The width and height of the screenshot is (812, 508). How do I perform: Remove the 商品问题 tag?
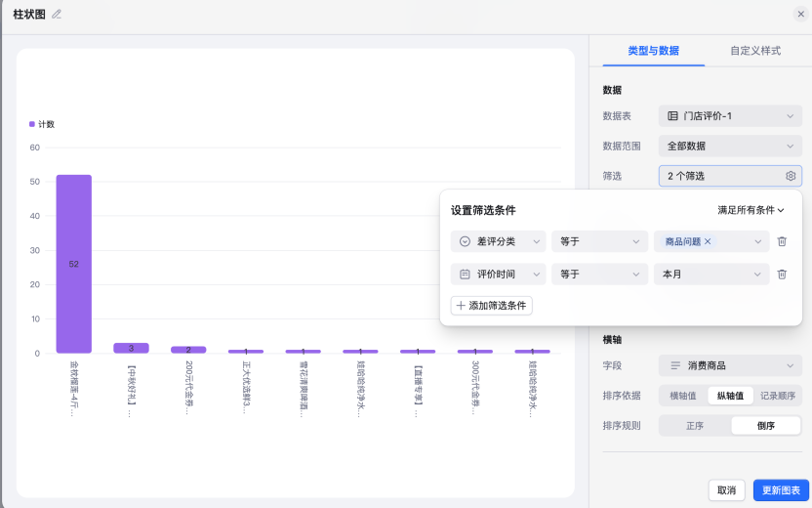point(708,241)
